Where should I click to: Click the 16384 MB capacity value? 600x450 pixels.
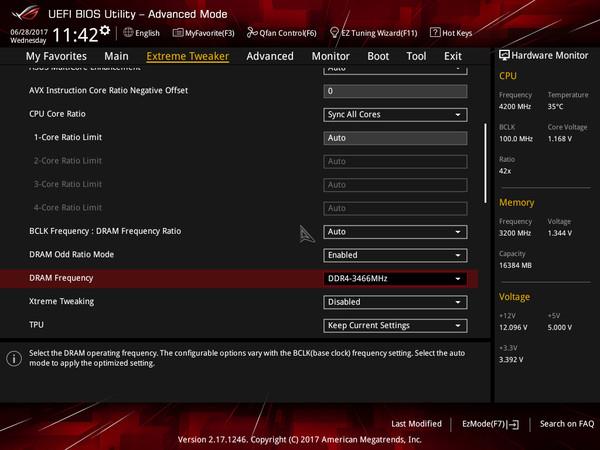tap(515, 266)
